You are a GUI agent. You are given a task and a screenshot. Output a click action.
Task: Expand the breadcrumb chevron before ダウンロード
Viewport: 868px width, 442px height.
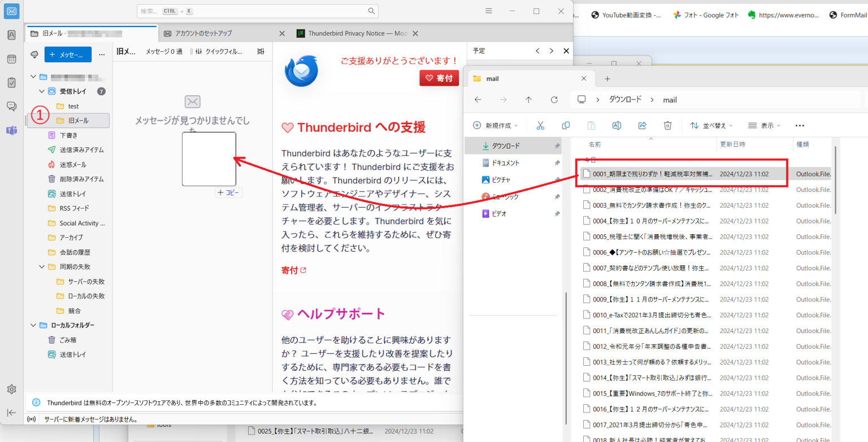(597, 100)
